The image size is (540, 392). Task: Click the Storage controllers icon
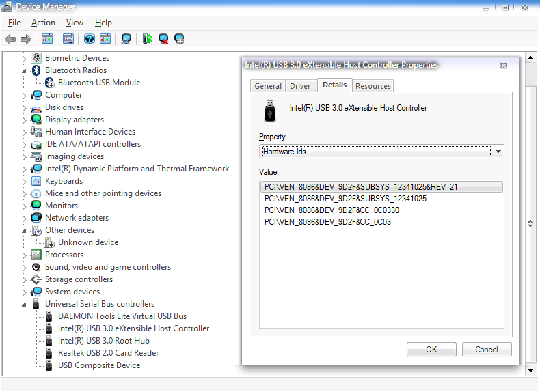tap(36, 279)
